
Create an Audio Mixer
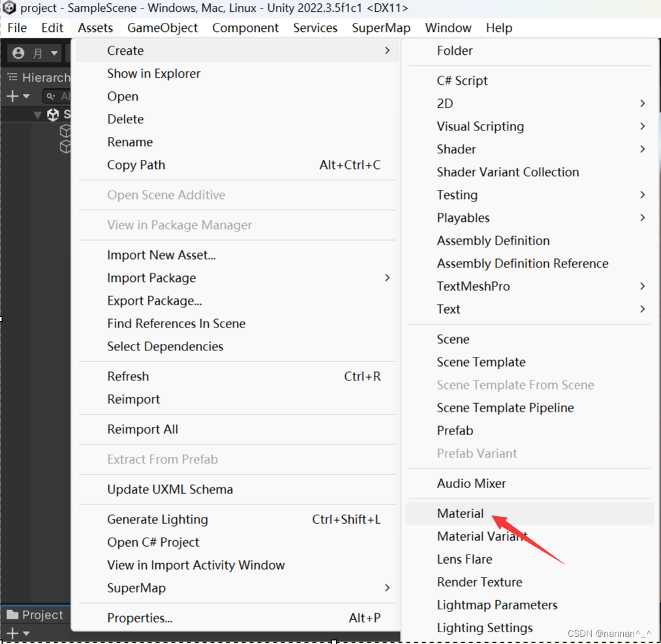click(x=530, y=483)
